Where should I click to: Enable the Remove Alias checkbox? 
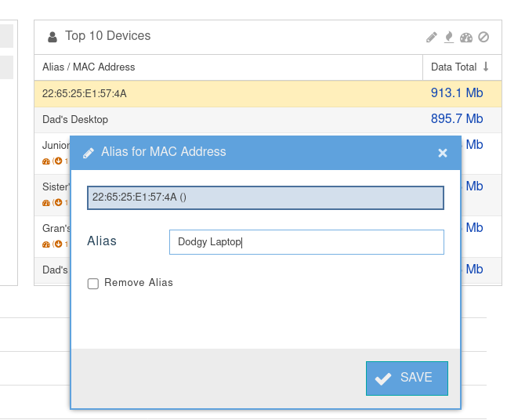pos(93,284)
